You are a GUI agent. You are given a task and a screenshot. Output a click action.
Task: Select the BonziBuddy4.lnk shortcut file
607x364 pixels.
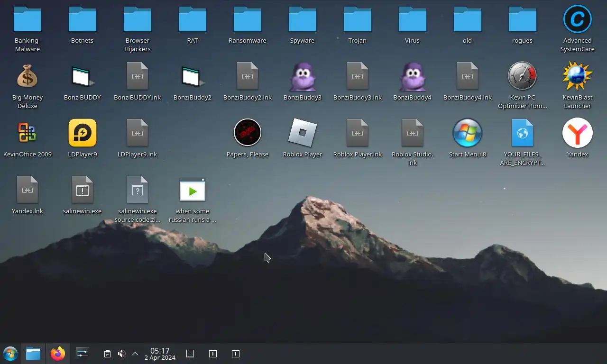[x=468, y=76]
